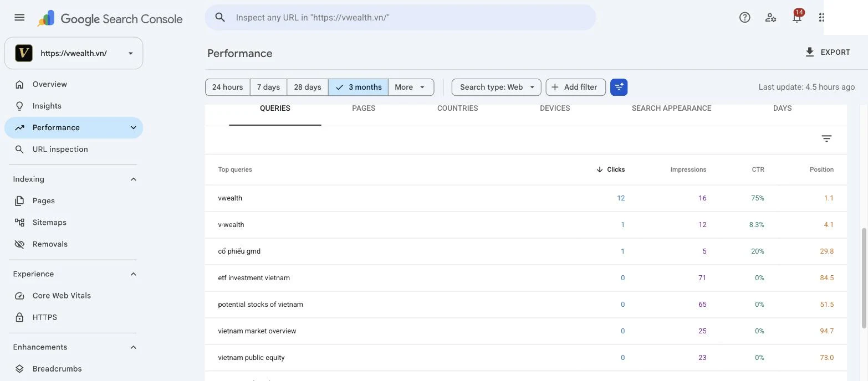The height and width of the screenshot is (381, 868).
Task: Open Insights in sidebar
Action: (x=74, y=106)
